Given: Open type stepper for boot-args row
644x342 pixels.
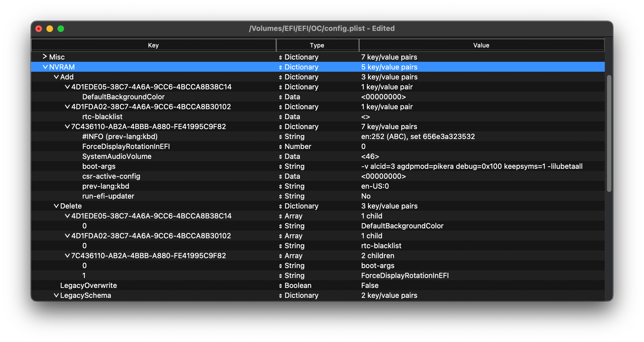Looking at the screenshot, I should tap(280, 167).
